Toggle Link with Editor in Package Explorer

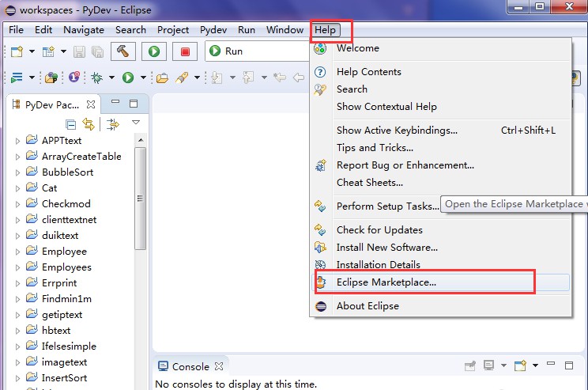pyautogui.click(x=89, y=124)
